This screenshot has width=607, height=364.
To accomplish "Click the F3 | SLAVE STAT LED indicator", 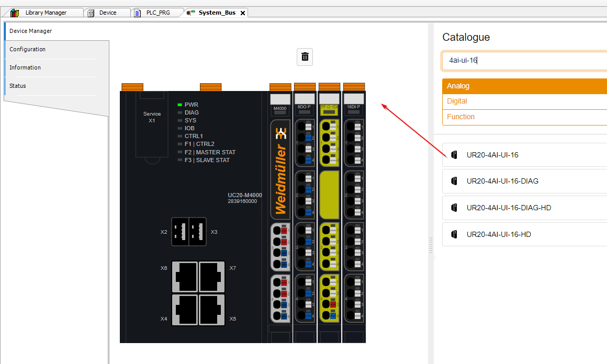I will pos(179,160).
